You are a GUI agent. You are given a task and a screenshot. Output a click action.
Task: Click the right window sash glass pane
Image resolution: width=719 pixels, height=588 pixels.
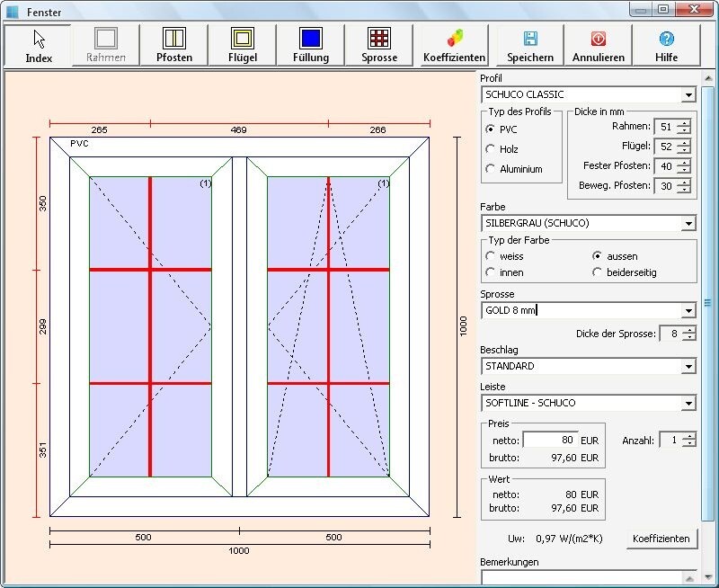coord(328,326)
